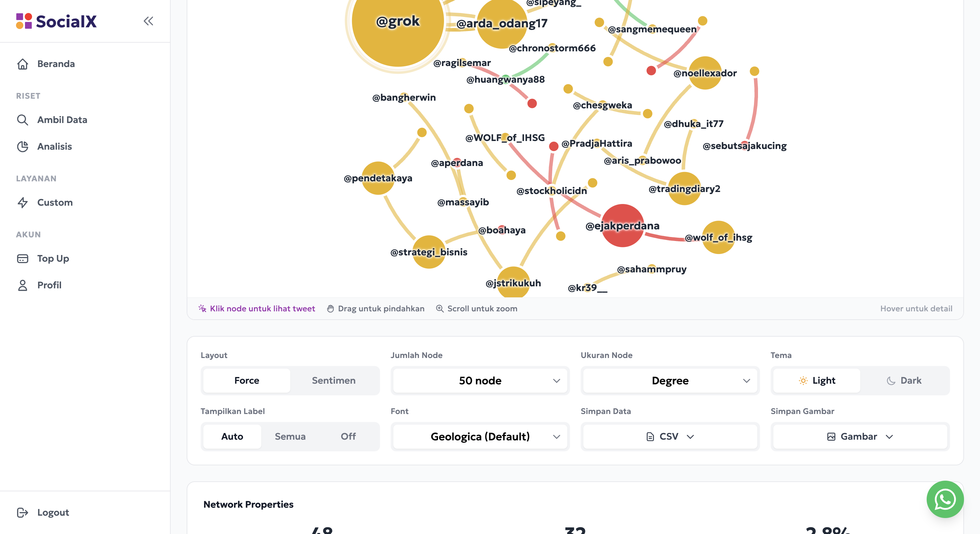Select the Beranda home icon

click(23, 64)
